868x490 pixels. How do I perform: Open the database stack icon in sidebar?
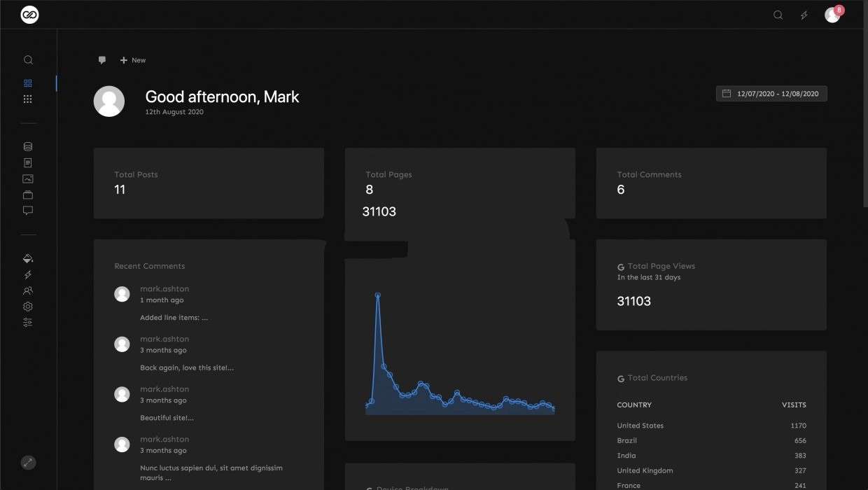click(28, 147)
